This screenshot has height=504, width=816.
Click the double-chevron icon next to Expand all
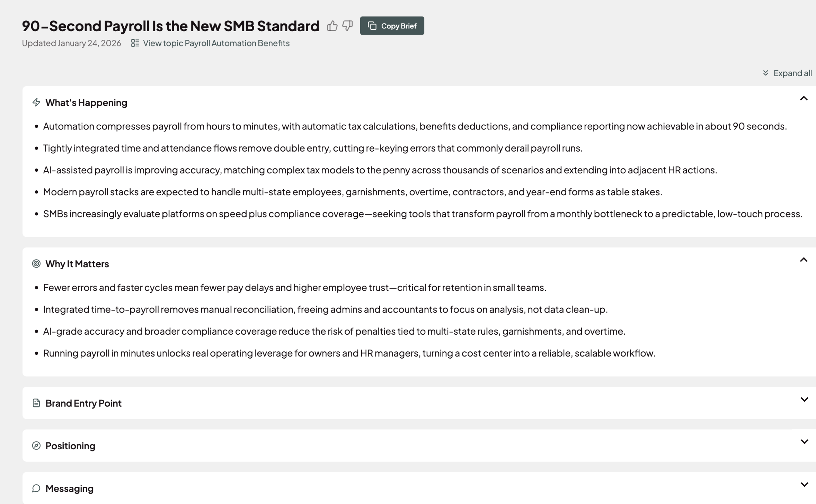click(x=765, y=73)
